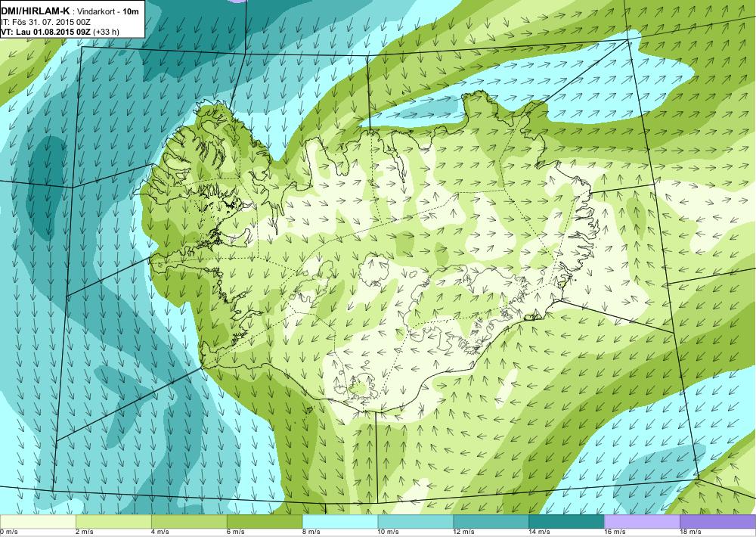Click the 12 m/s teal legend swatch

491,522
